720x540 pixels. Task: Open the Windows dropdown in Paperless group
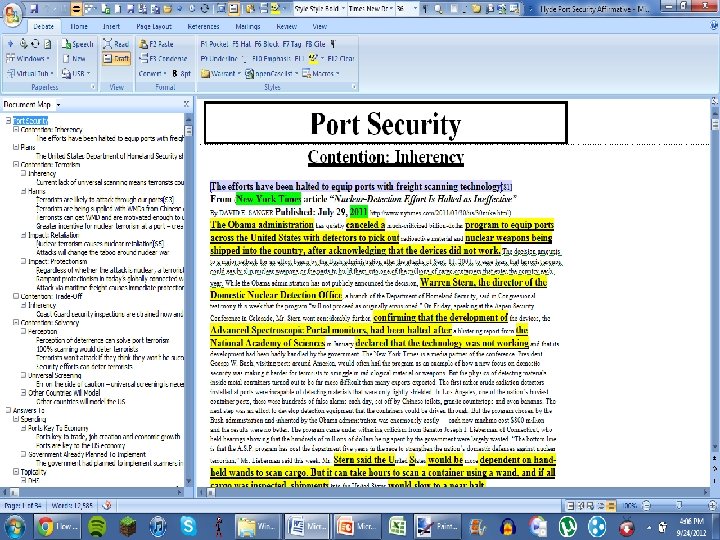pos(28,58)
